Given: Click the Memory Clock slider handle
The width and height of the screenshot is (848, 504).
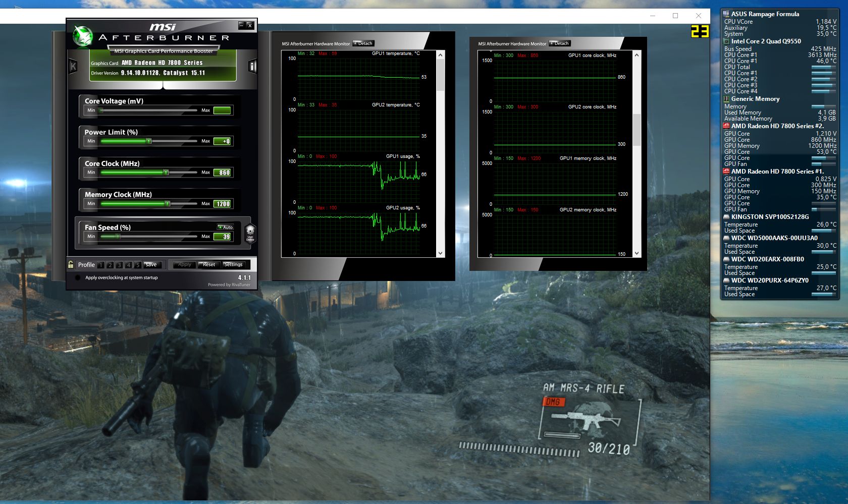Looking at the screenshot, I should point(168,204).
